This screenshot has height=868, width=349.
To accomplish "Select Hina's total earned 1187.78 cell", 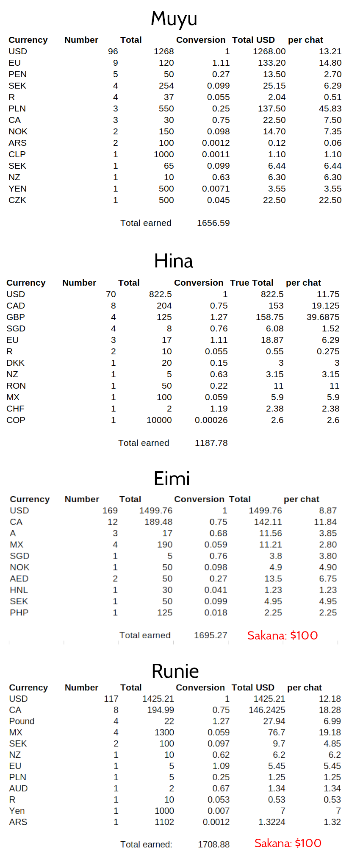I will [x=211, y=443].
